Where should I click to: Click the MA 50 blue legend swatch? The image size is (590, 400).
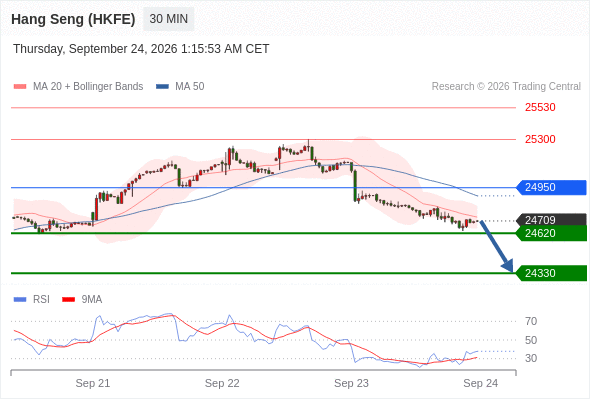163,87
